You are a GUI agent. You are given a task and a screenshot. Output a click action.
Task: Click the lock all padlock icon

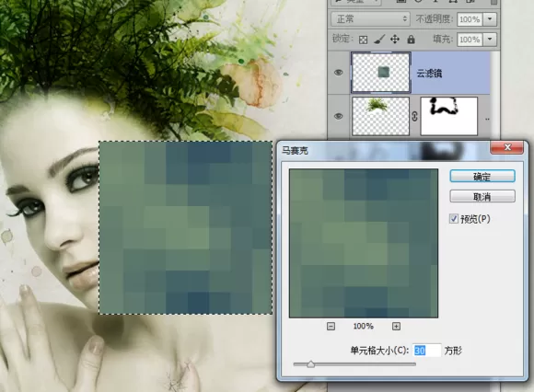[x=411, y=40]
